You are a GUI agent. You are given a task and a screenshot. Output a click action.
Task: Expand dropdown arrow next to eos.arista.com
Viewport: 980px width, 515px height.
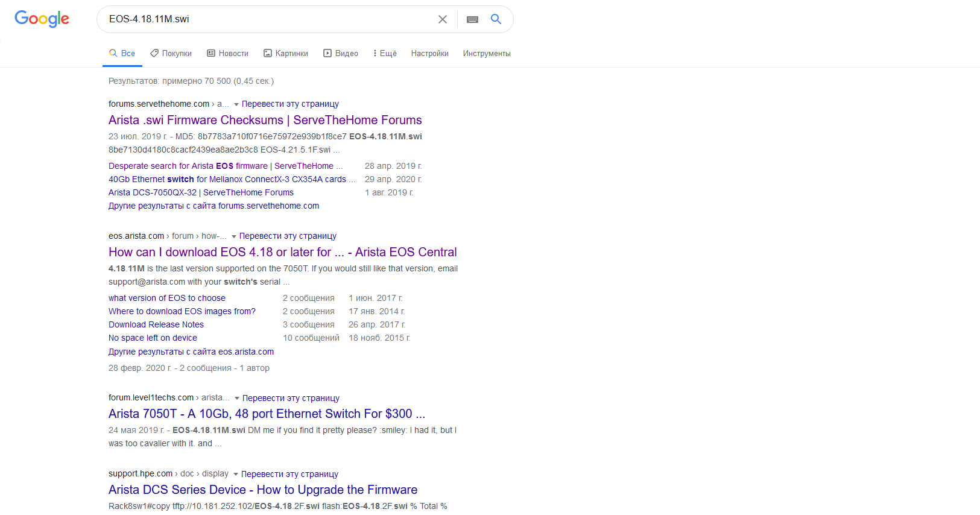point(234,236)
